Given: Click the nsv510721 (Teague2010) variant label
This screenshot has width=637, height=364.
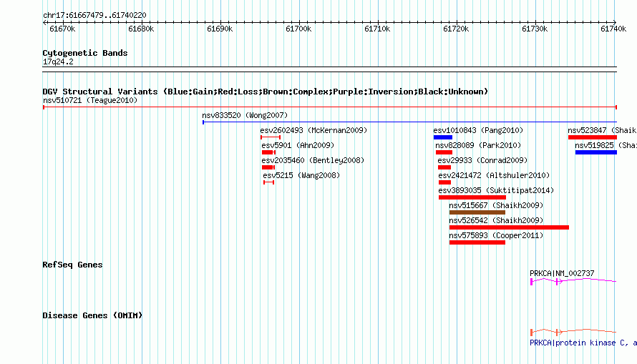Looking at the screenshot, I should click(x=90, y=100).
